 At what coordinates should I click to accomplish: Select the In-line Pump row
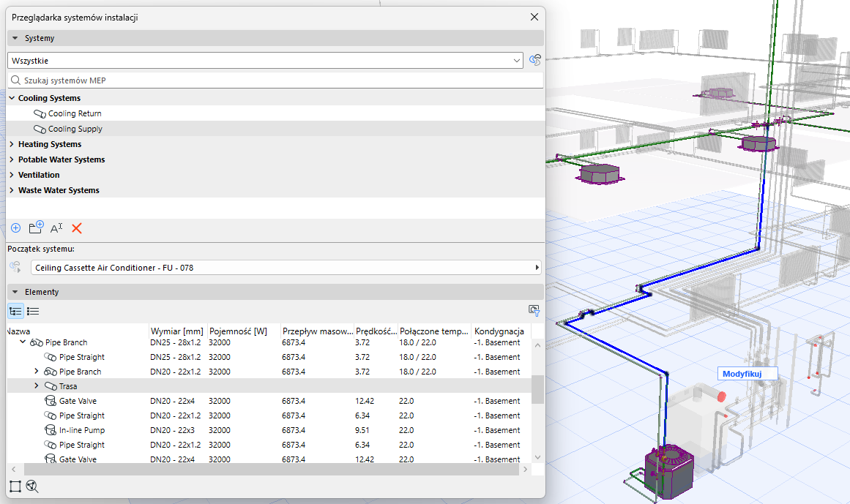pos(269,430)
